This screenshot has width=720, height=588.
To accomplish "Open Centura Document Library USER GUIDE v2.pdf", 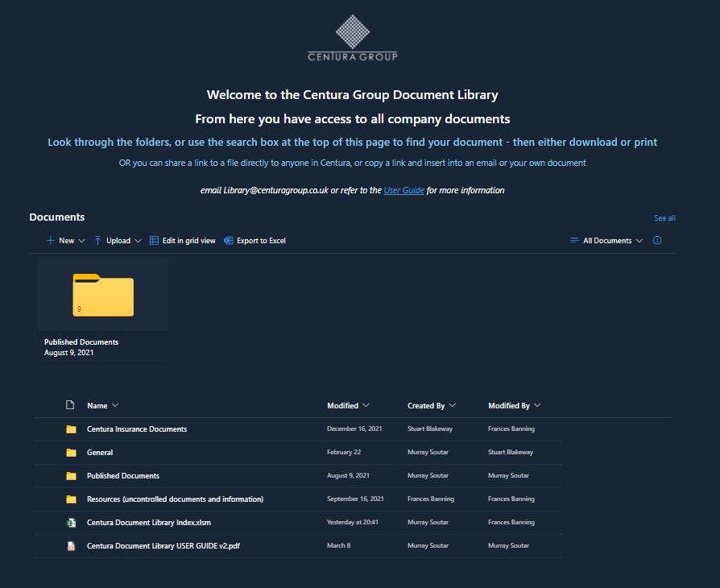I will [x=163, y=546].
